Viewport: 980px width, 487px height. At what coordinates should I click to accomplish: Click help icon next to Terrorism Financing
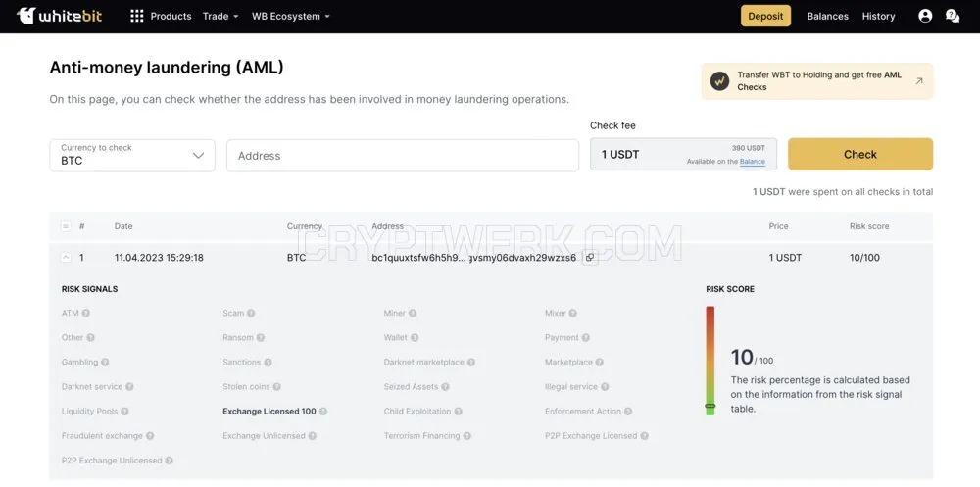[x=466, y=436]
